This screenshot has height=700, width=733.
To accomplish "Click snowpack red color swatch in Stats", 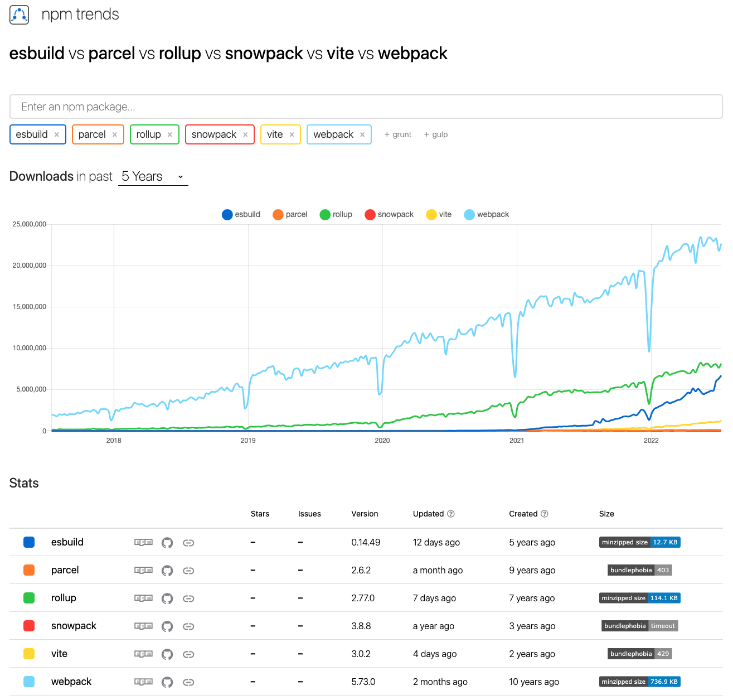I will [x=29, y=626].
